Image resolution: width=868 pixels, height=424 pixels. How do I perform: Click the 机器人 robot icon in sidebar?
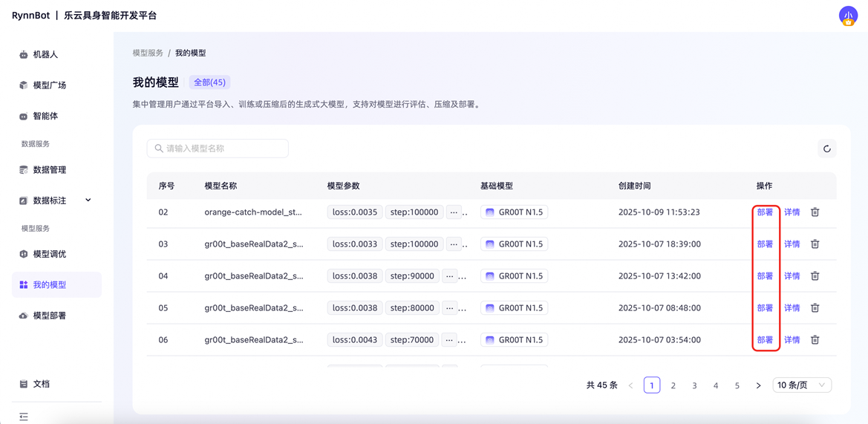coord(23,55)
